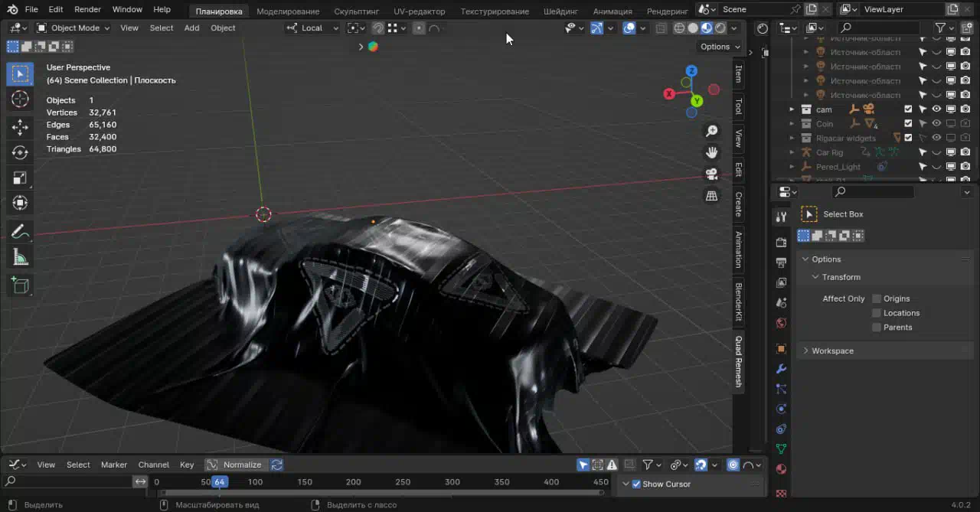980x512 pixels.
Task: Switch viewport to Wireframe shading
Action: point(679,28)
